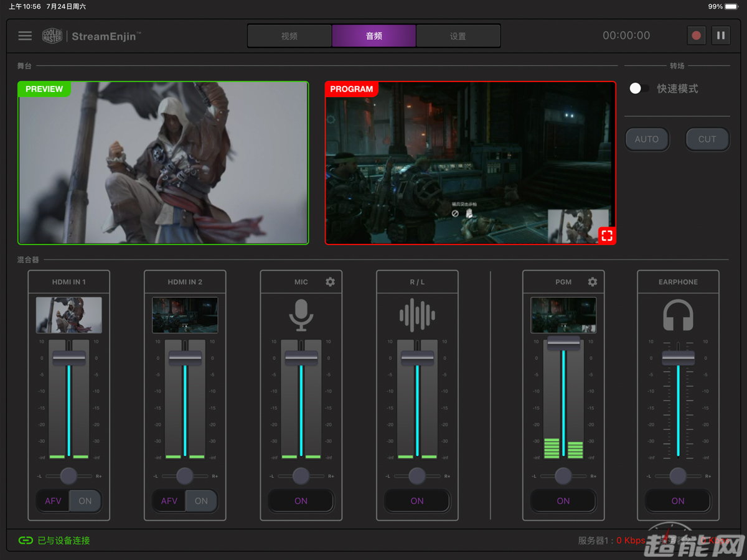Screen dimensions: 747x560
Task: Click the Cooler Master logo
Action: 52,36
